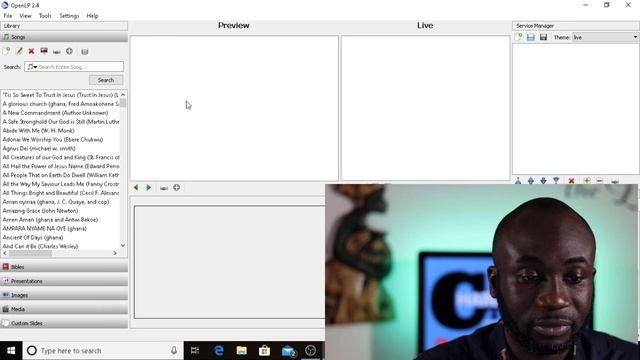
Task: Click add to service icon below Preview
Action: coord(176,188)
